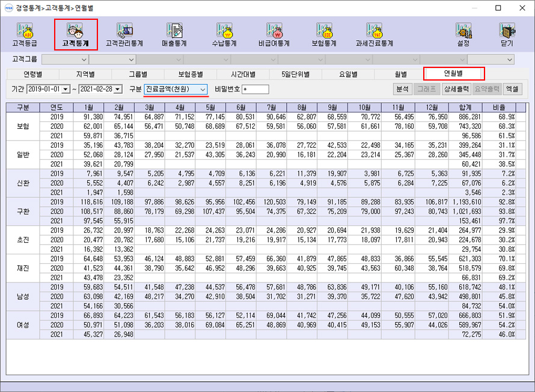Expand the first 고객그룹 dropdown

click(x=83, y=60)
